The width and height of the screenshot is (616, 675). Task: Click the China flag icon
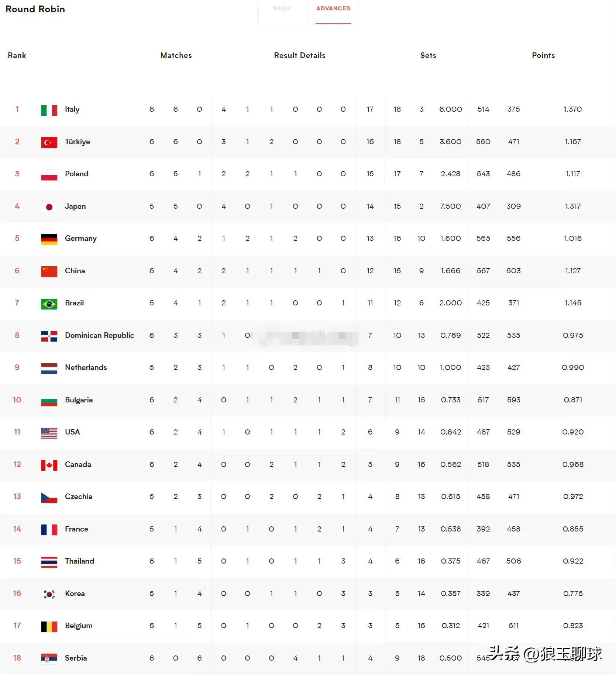click(x=49, y=271)
